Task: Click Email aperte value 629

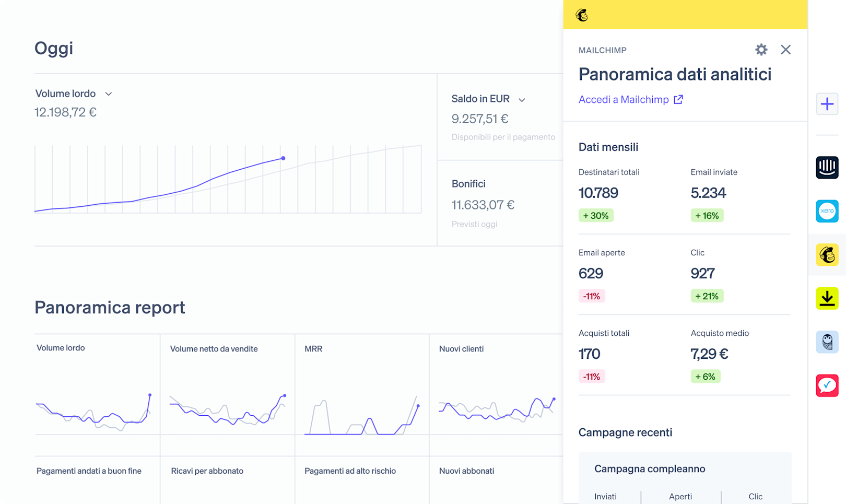Action: (591, 274)
